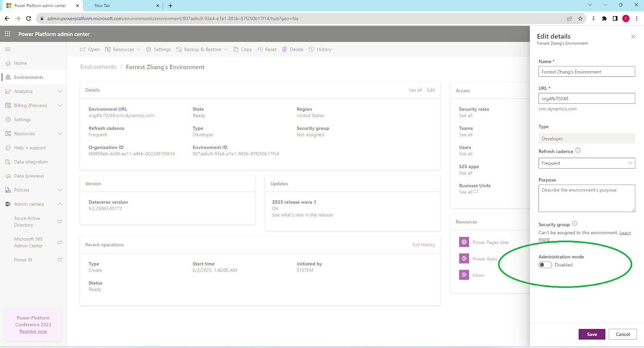Click the Purpose description text area

click(587, 198)
